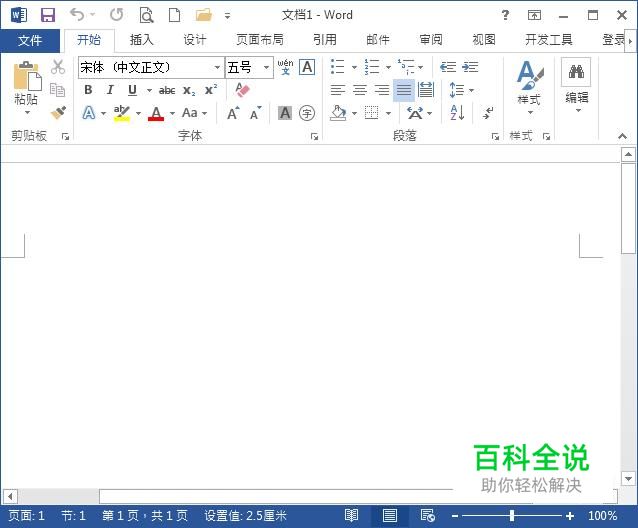The width and height of the screenshot is (638, 528).
Task: Expand the bullets list dropdown arrow
Action: point(354,67)
